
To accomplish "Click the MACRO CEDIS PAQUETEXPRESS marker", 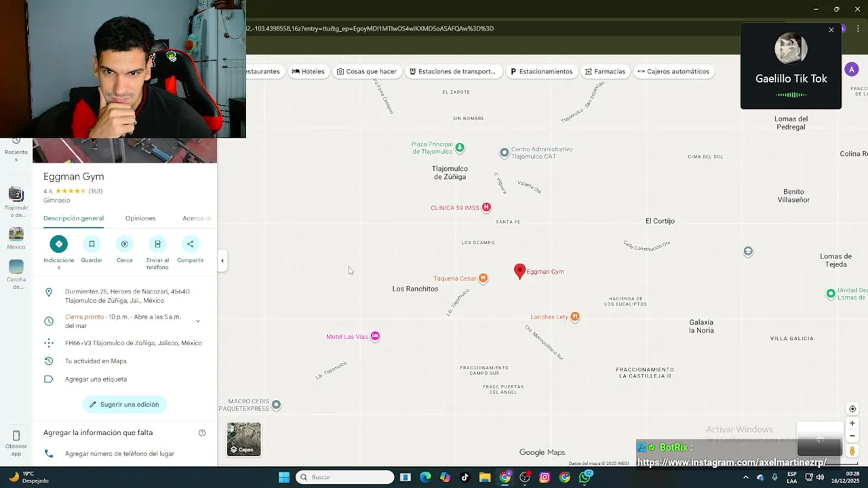I will pos(276,405).
